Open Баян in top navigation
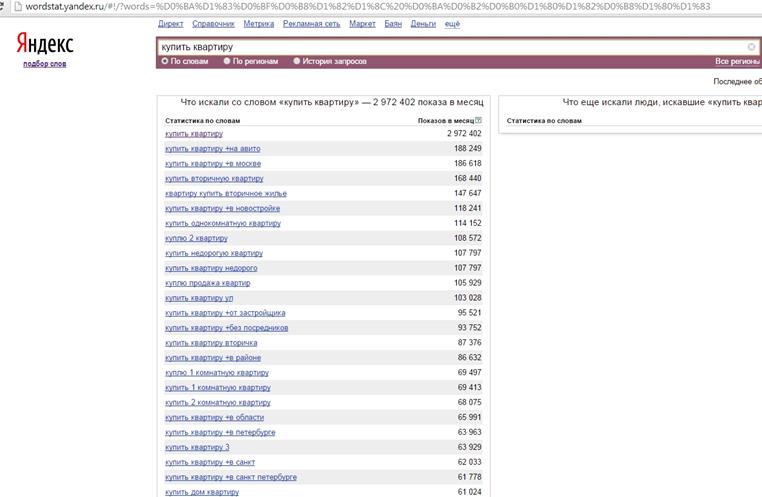 [393, 24]
